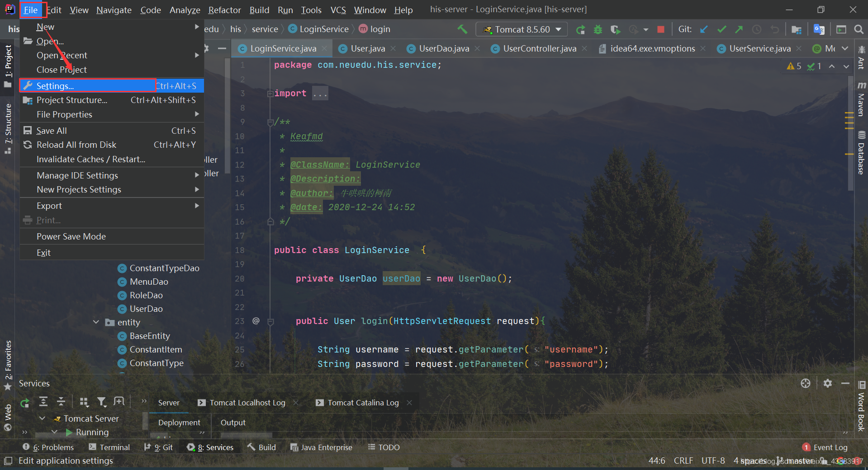
Task: Stop the running Tomcat with red square
Action: (661, 29)
